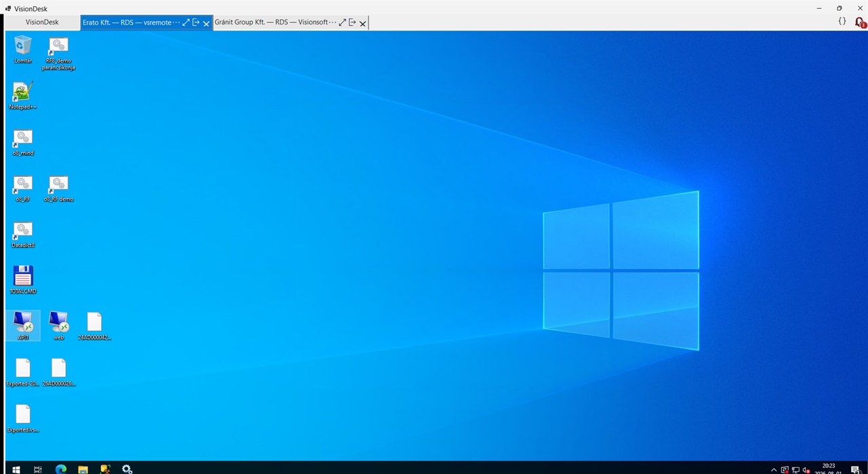
Task: Select the o8_RF demo shortcut
Action: 59,188
